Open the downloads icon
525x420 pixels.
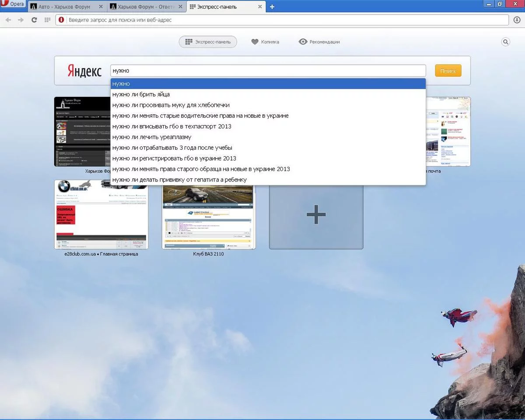coord(517,20)
